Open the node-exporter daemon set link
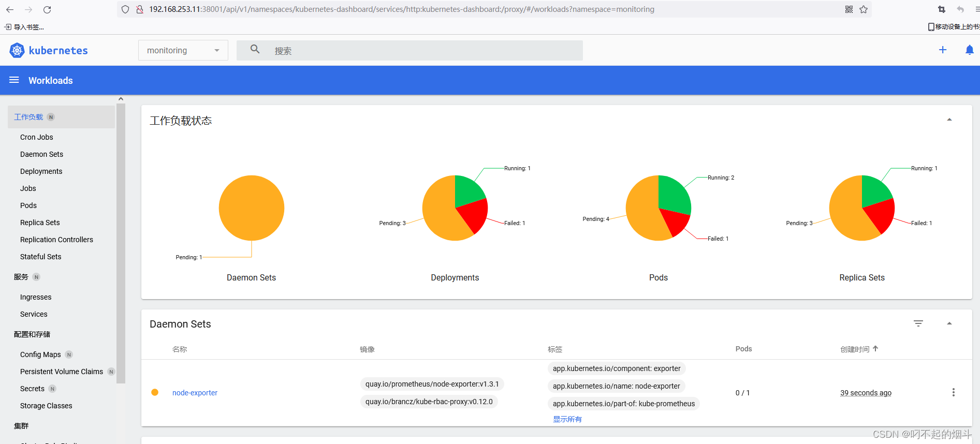Image resolution: width=980 pixels, height=444 pixels. [195, 393]
